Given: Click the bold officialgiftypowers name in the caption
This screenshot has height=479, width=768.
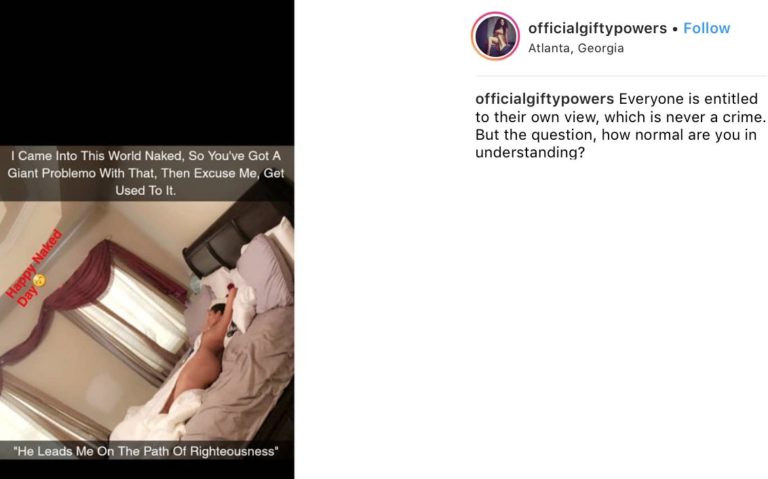Looking at the screenshot, I should pos(544,99).
